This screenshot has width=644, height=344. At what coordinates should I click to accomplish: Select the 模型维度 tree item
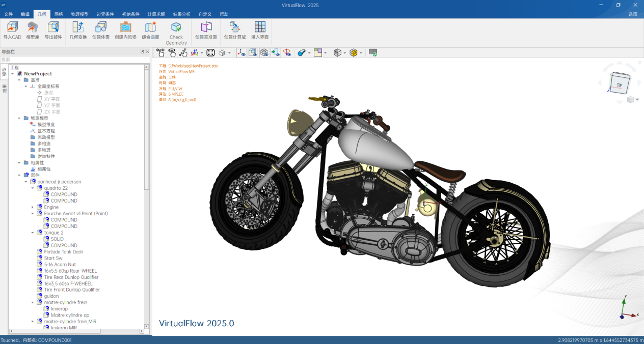[46, 125]
